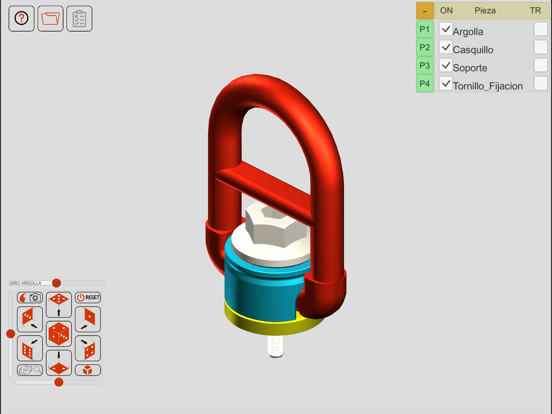Click the Argolla part name
Screen dimensions: 552x414
pyautogui.click(x=468, y=32)
